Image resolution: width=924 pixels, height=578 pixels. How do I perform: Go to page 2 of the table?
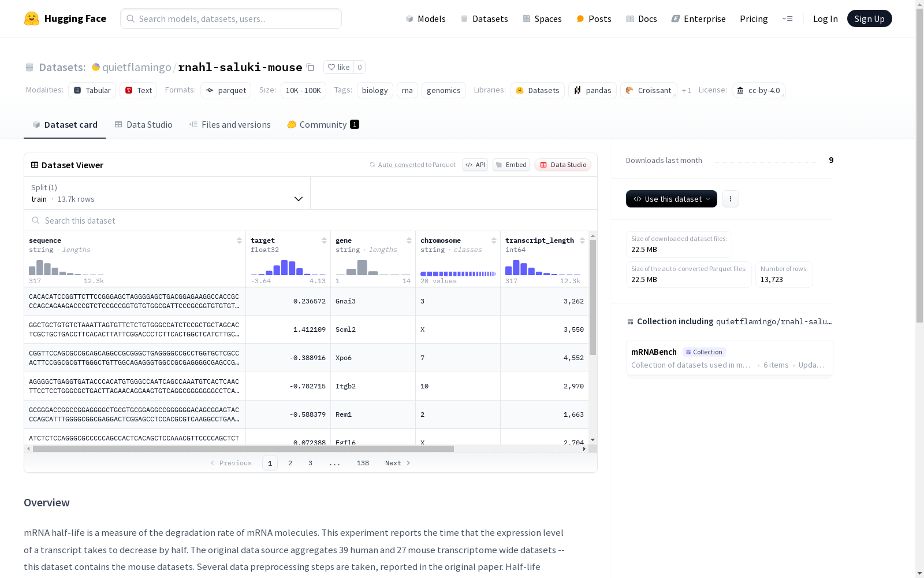[290, 463]
